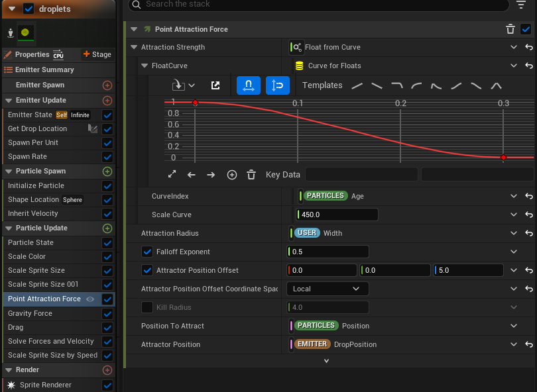Click the vertical snapping icon in curve editor
Image resolution: width=537 pixels, height=392 pixels.
tap(278, 85)
